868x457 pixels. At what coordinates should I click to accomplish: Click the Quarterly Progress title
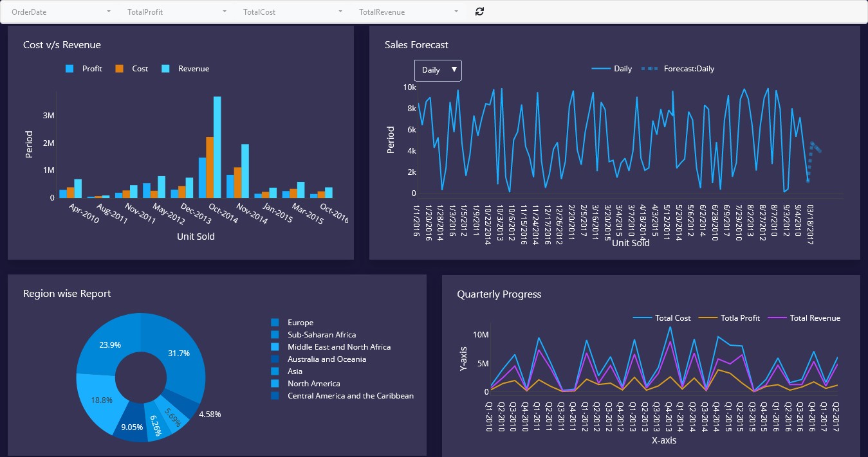[x=499, y=294]
